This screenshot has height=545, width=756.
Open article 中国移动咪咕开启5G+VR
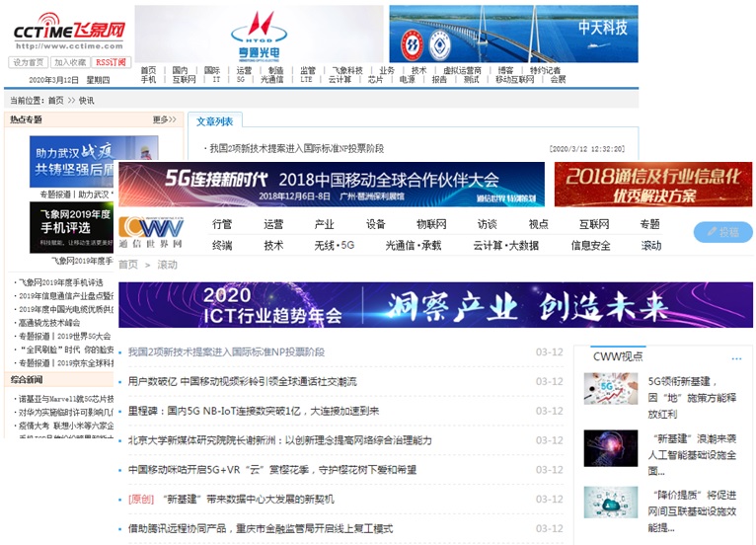tap(272, 470)
